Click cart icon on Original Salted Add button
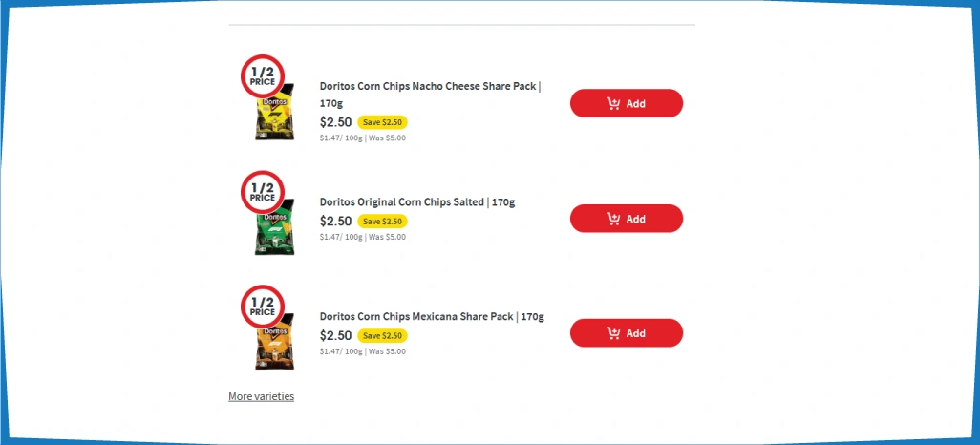 [613, 219]
